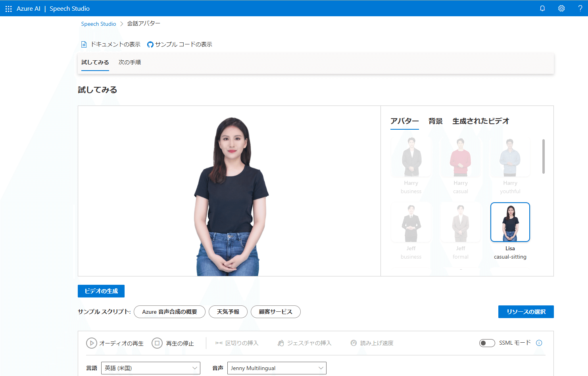Click the document icon beside ドキュメントの表示

pyautogui.click(x=84, y=44)
